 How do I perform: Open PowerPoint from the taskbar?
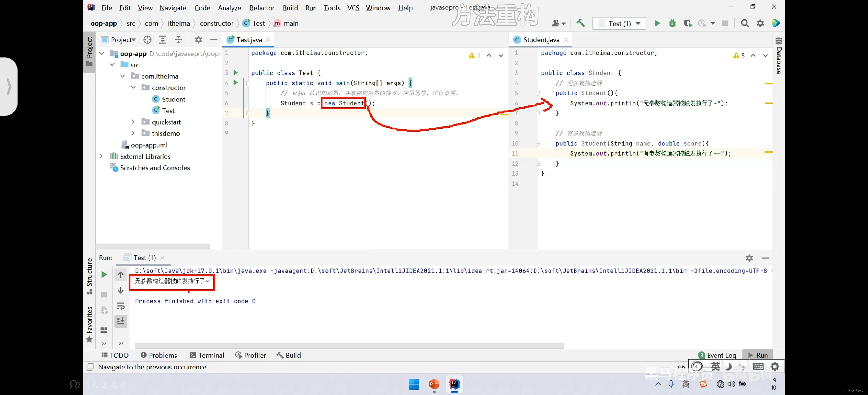click(x=434, y=384)
